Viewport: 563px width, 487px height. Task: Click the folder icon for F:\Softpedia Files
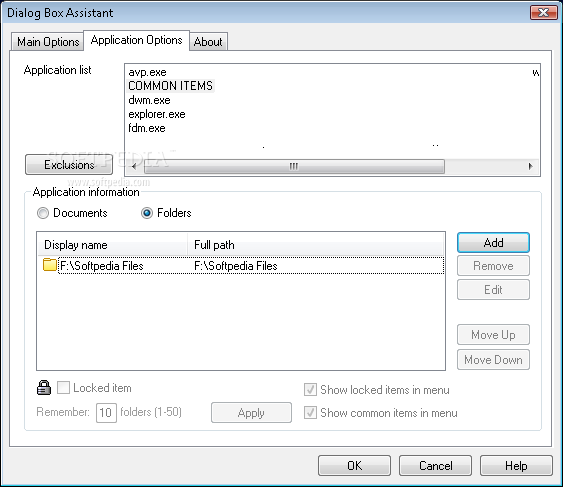pyautogui.click(x=50, y=265)
